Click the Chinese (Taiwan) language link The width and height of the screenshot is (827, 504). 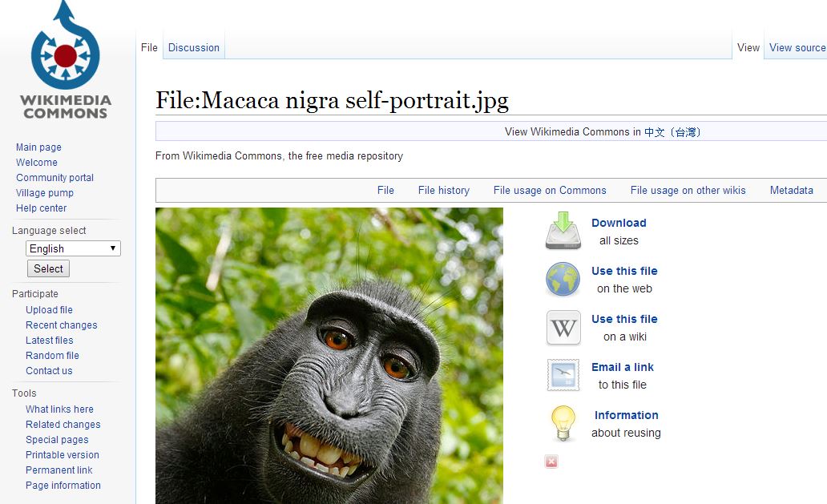click(x=672, y=132)
